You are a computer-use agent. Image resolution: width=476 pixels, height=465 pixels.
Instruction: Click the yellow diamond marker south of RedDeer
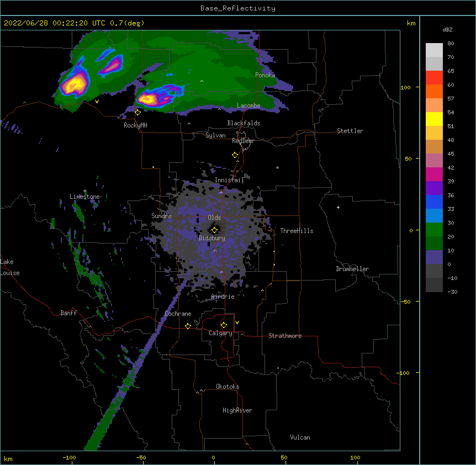pyautogui.click(x=235, y=155)
